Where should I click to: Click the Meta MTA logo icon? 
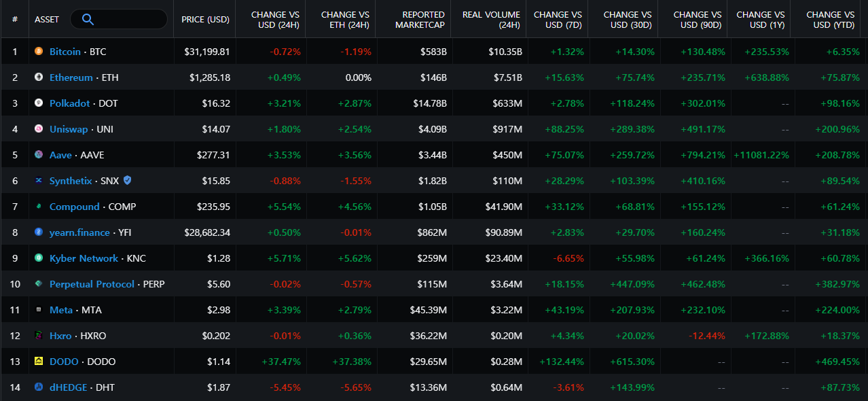point(39,310)
